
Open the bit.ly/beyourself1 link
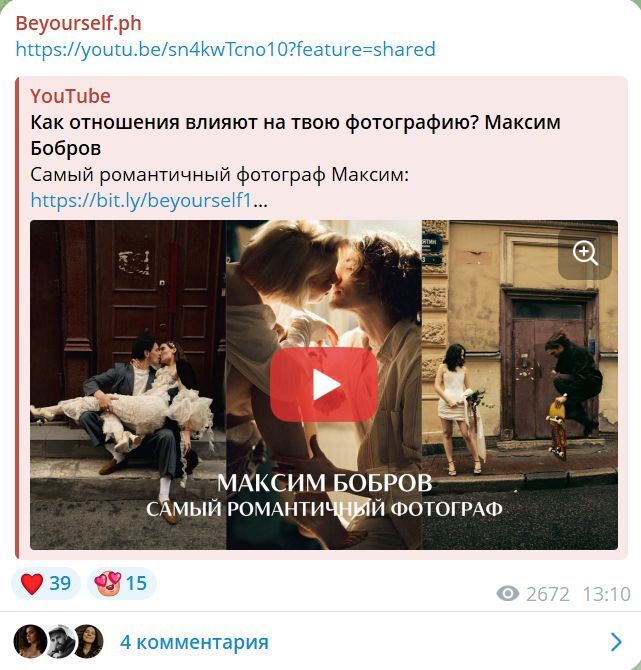click(141, 200)
